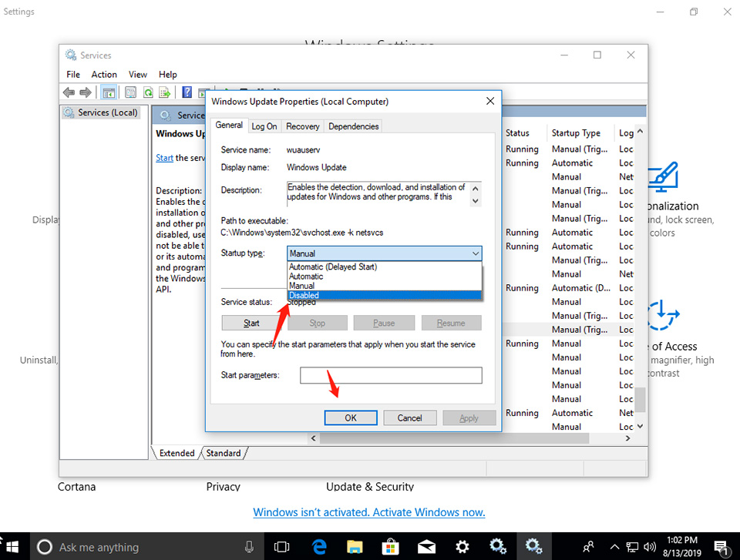Switch to the Extended view tab
The image size is (740, 560).
pos(177,453)
